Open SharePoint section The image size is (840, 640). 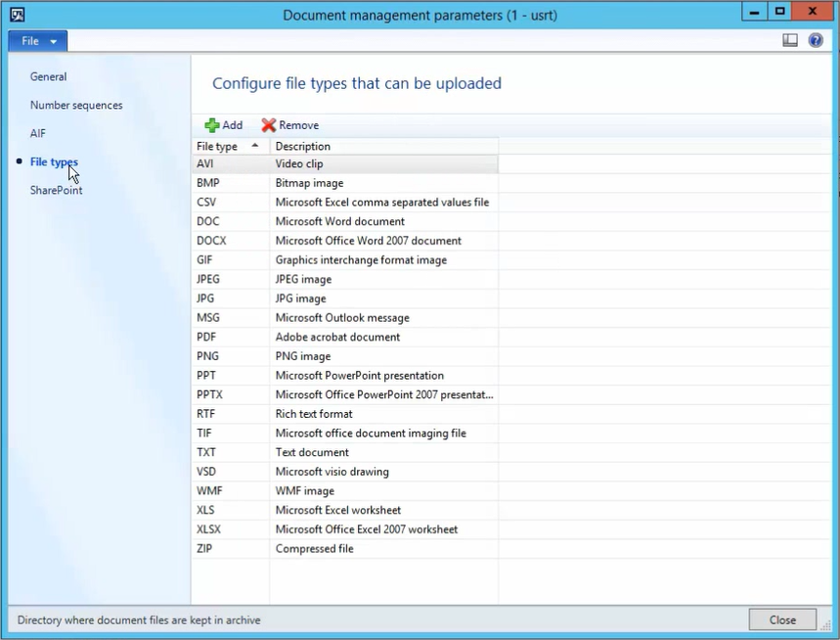coord(57,190)
